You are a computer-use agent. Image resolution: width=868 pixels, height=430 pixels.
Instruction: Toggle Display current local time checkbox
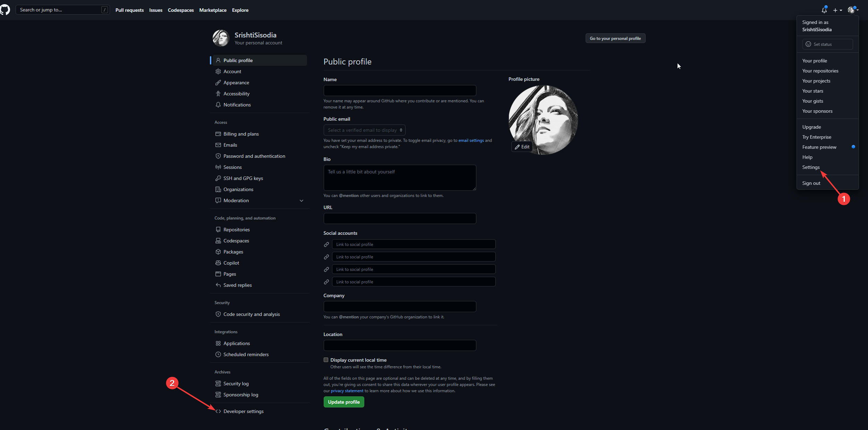pos(326,360)
